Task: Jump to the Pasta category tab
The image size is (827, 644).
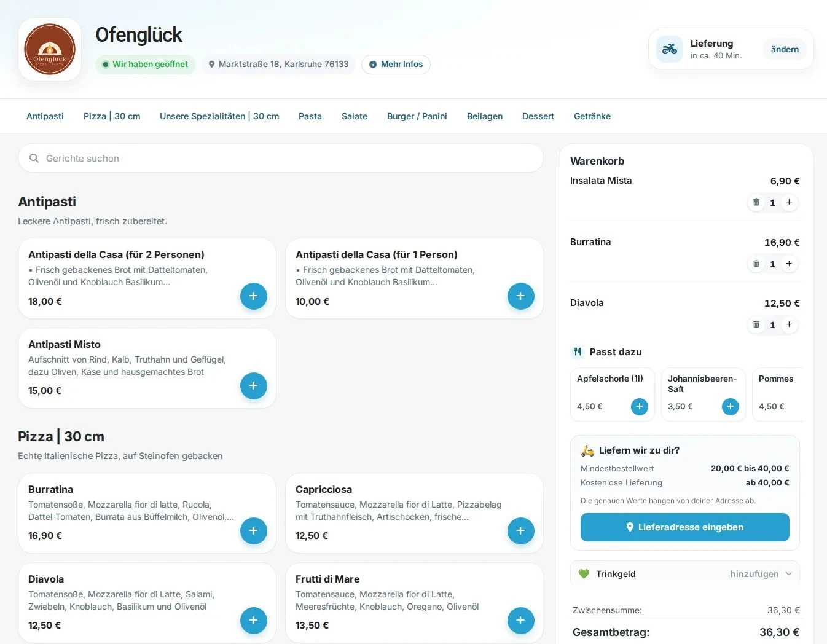Action: click(310, 116)
